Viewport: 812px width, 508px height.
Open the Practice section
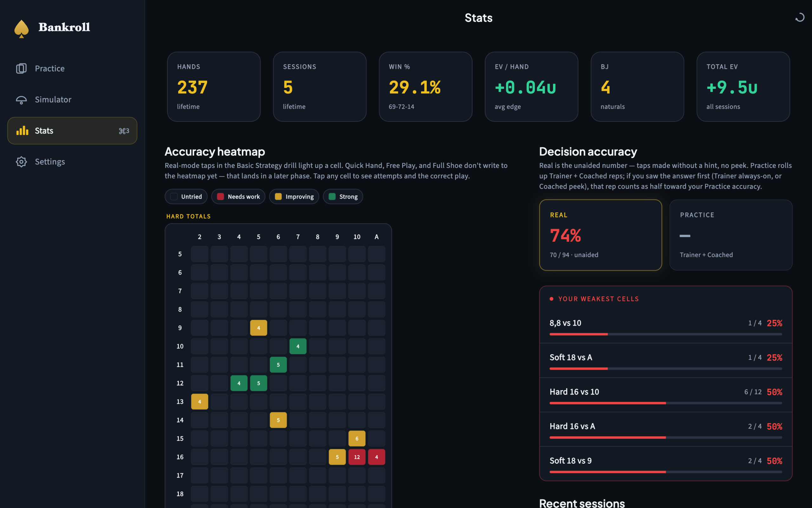click(72, 69)
